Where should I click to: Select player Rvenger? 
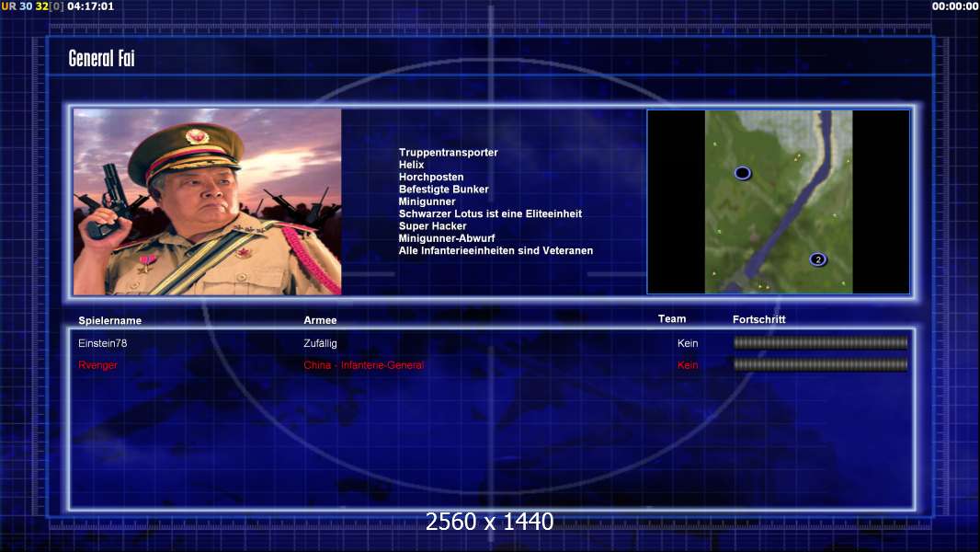(97, 365)
